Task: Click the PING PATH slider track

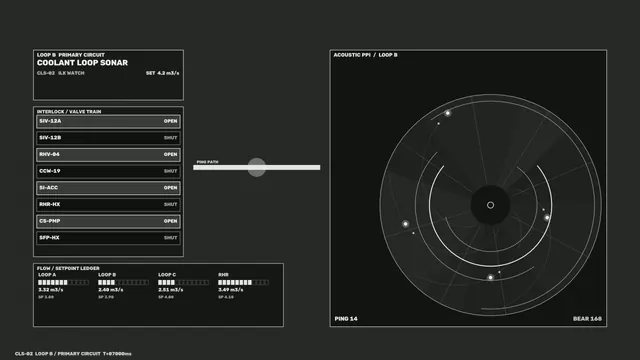Action: 257,167
